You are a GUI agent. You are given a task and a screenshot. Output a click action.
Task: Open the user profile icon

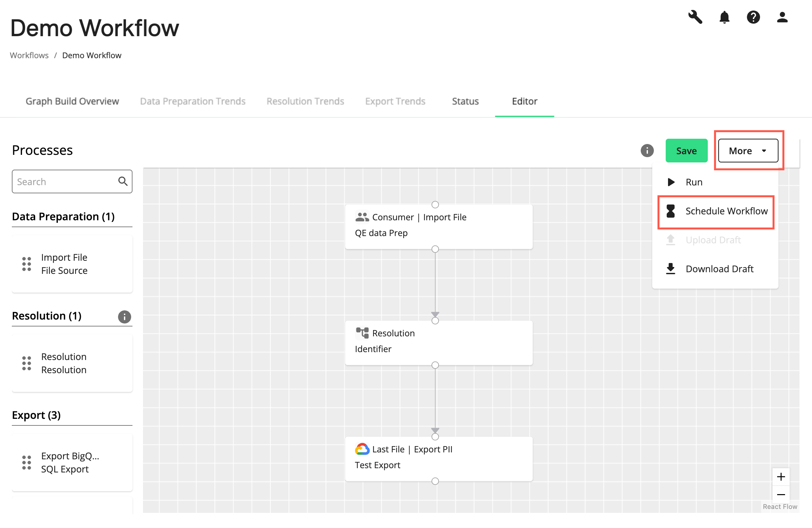[782, 17]
